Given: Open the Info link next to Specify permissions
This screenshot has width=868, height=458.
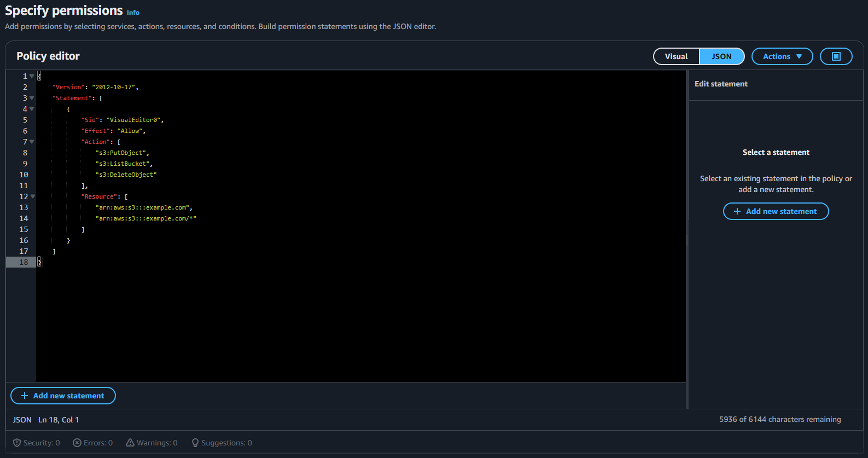Looking at the screenshot, I should point(133,13).
